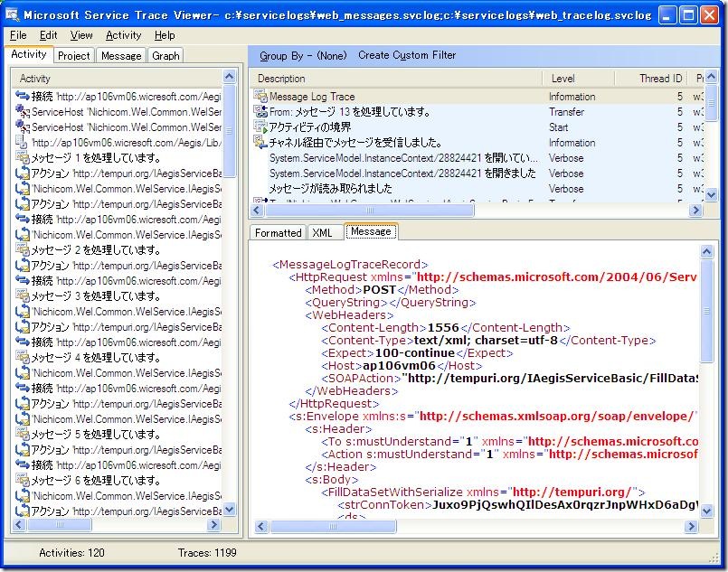Click Create Custom Filter
728x572 pixels.
click(x=407, y=55)
